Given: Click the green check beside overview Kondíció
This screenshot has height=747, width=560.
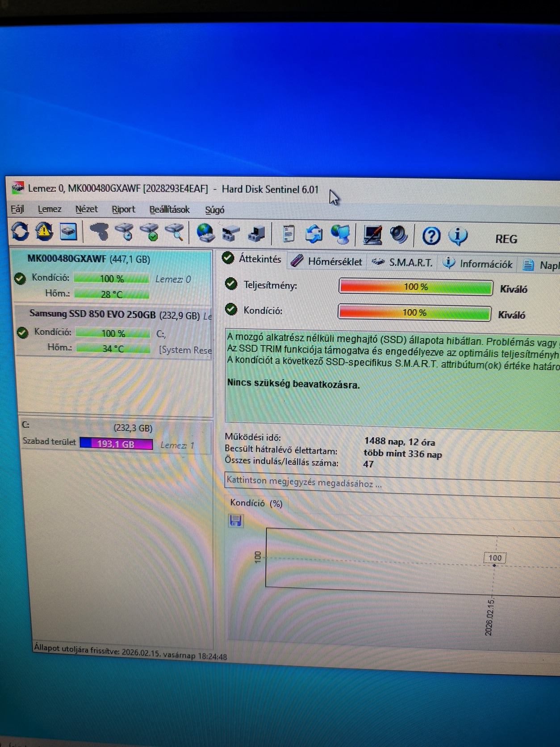Looking at the screenshot, I should pos(231,309).
